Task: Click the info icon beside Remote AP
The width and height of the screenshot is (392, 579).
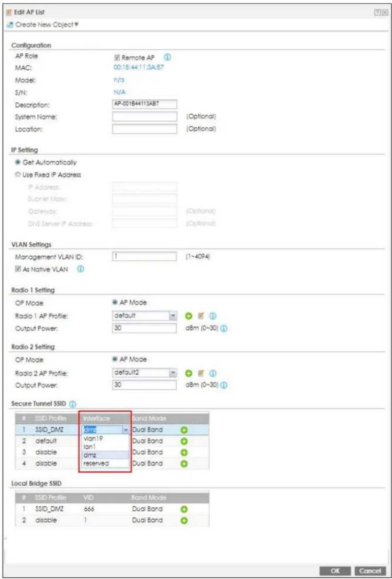Action: (x=167, y=57)
